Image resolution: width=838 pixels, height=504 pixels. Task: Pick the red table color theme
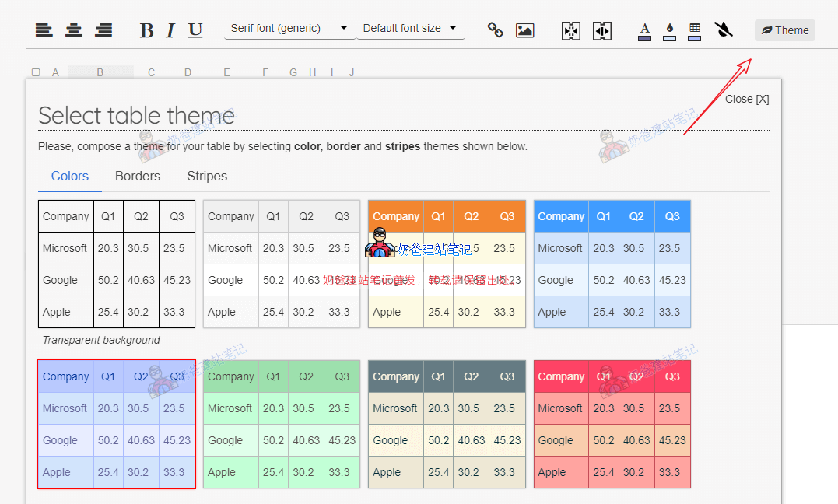point(612,425)
